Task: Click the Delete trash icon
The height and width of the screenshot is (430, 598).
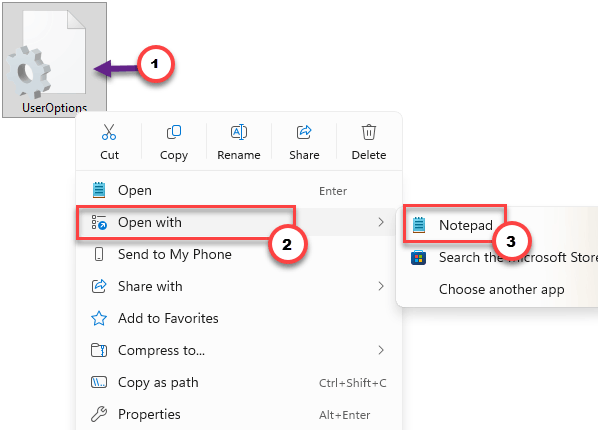Action: pyautogui.click(x=369, y=132)
